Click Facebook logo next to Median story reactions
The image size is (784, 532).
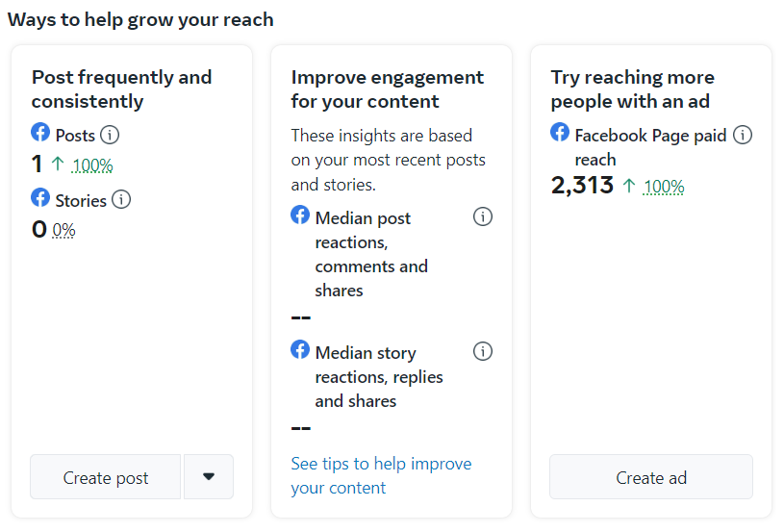point(300,350)
